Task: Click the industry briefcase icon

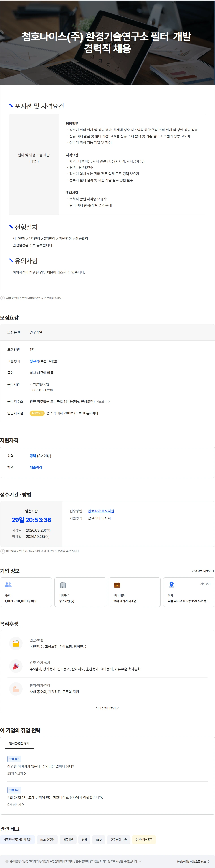Action: click(117, 585)
